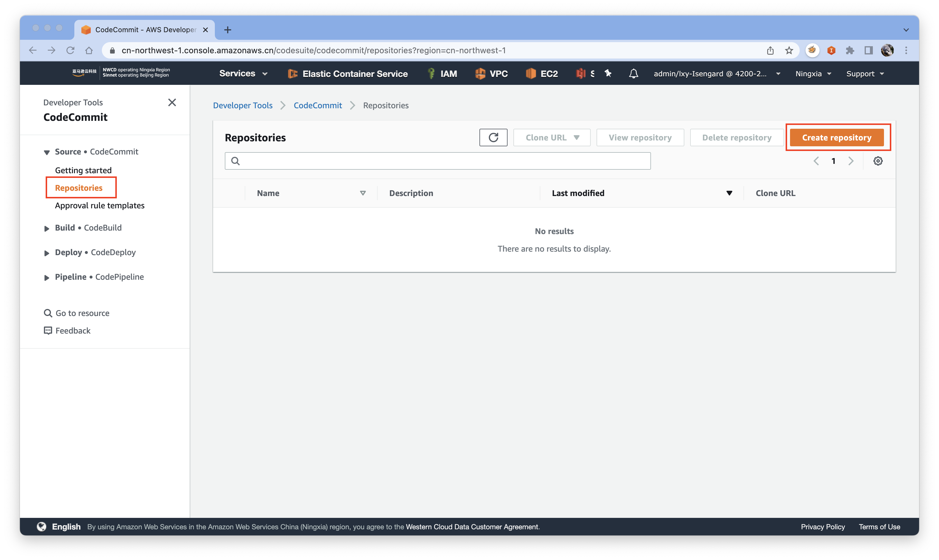Open the Privacy Policy footer link
The width and height of the screenshot is (939, 560).
point(823,526)
